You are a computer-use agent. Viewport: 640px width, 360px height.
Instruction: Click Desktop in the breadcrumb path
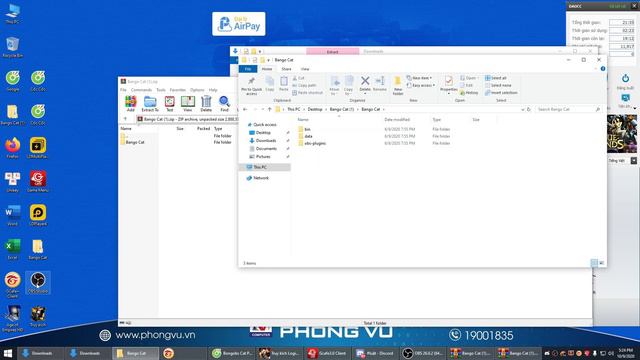tap(315, 109)
